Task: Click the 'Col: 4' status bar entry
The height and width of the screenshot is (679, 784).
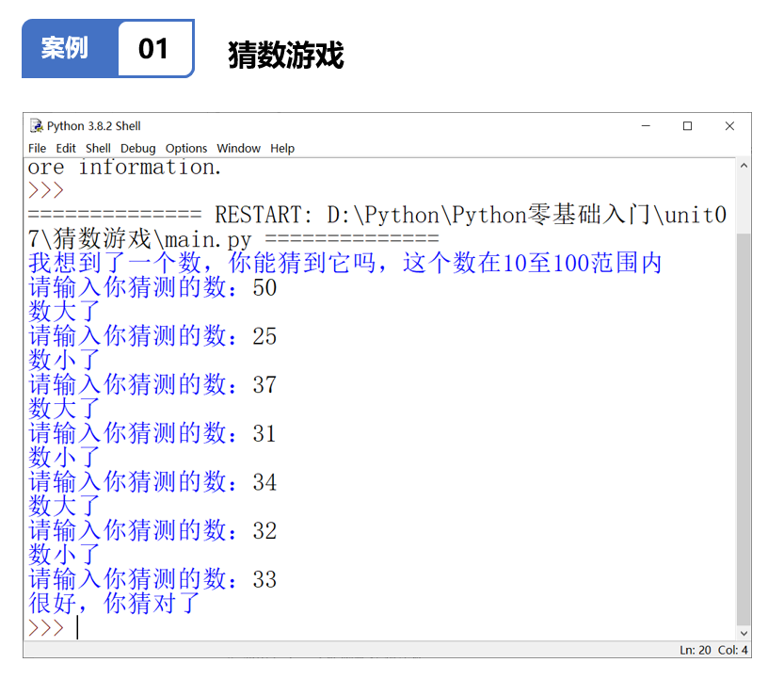Action: click(x=732, y=650)
